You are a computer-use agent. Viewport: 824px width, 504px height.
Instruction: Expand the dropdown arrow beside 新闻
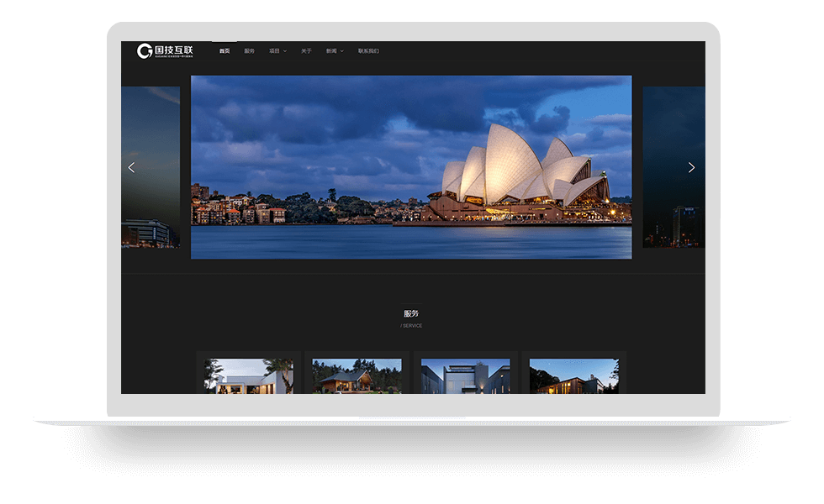pyautogui.click(x=342, y=51)
